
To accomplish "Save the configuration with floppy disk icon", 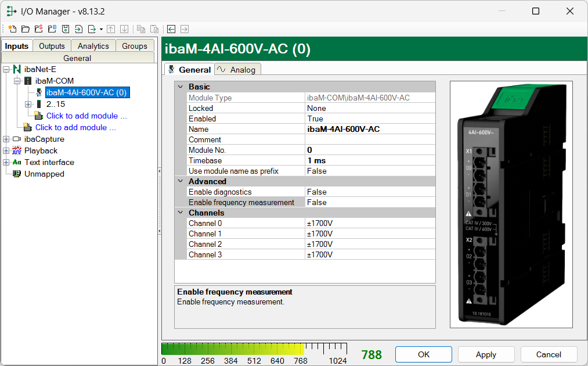I will (x=66, y=29).
